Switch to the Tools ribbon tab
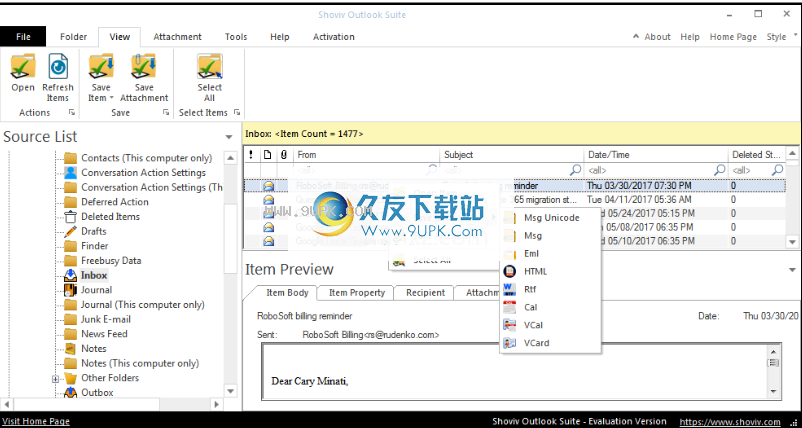 tap(236, 37)
